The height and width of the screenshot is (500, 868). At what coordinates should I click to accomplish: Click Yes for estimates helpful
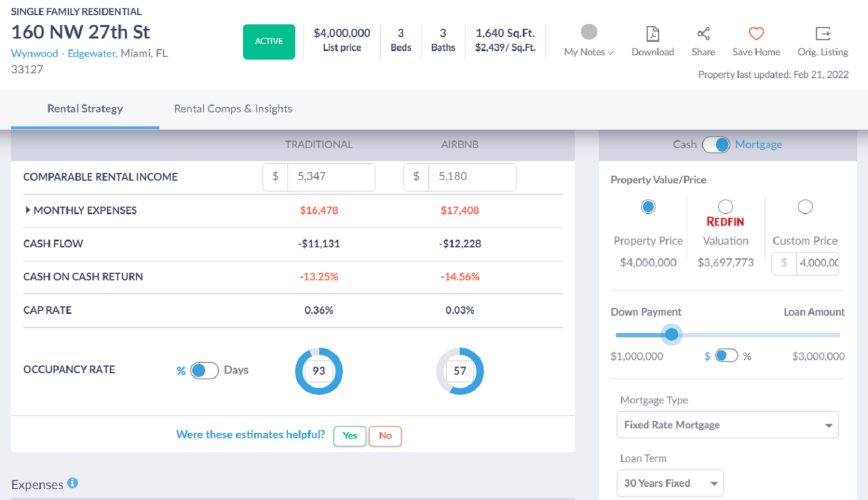[349, 436]
